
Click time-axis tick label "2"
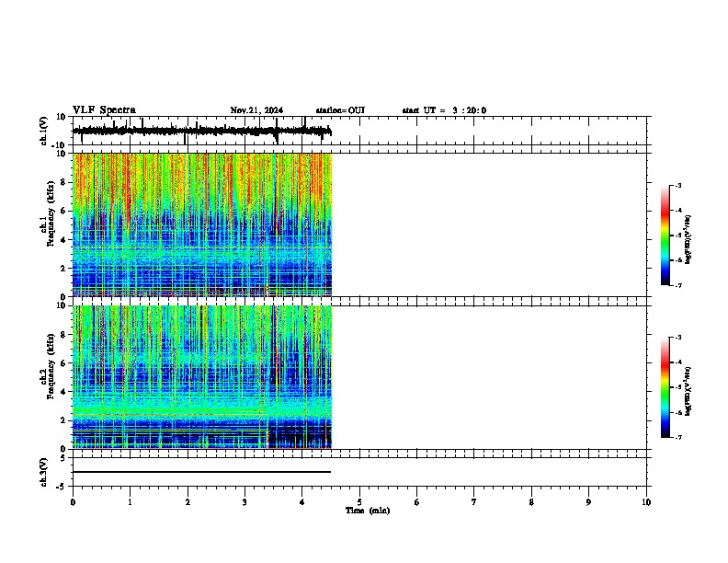(x=188, y=502)
